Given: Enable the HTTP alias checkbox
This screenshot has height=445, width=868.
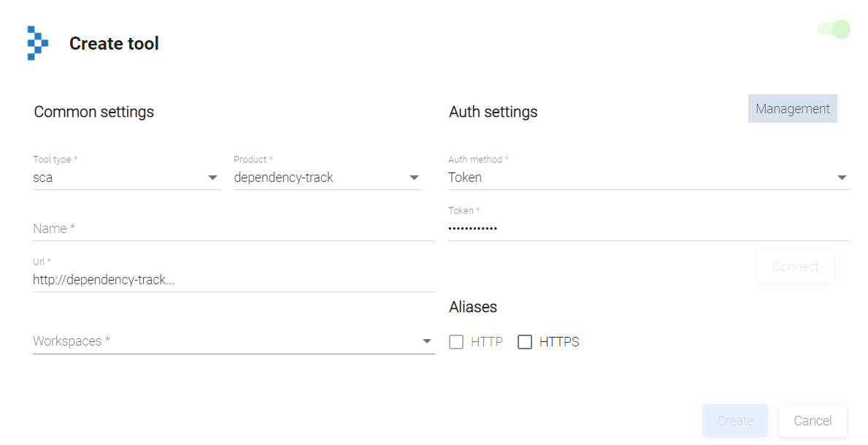Looking at the screenshot, I should tap(456, 342).
